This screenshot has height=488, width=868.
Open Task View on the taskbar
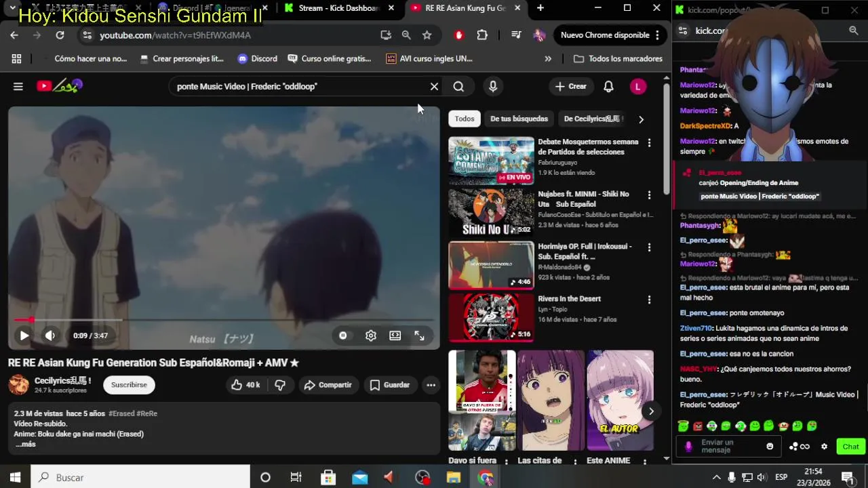click(x=296, y=477)
